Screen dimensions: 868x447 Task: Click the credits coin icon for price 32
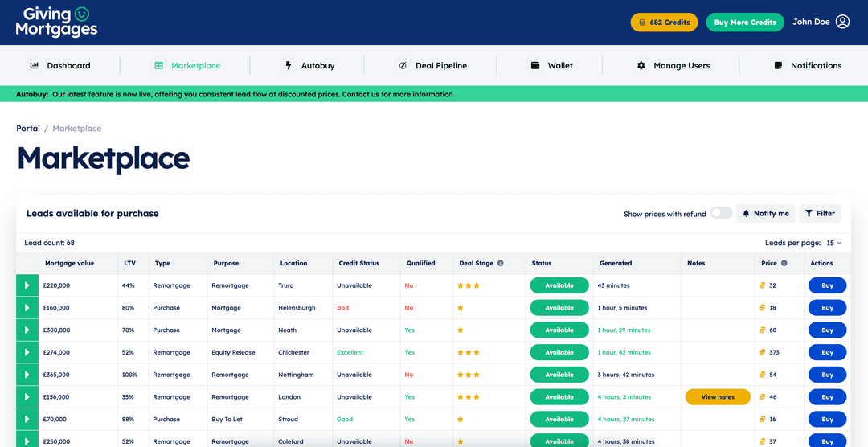[x=762, y=286]
